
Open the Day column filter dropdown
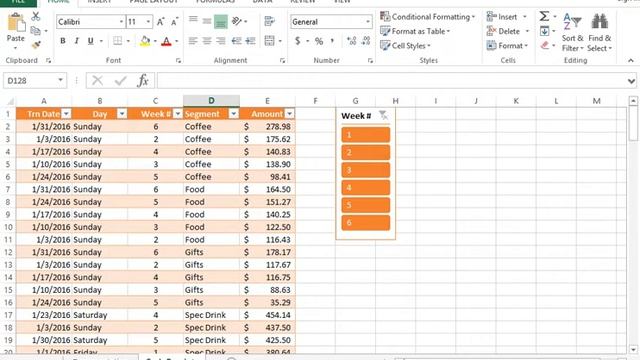(122, 114)
